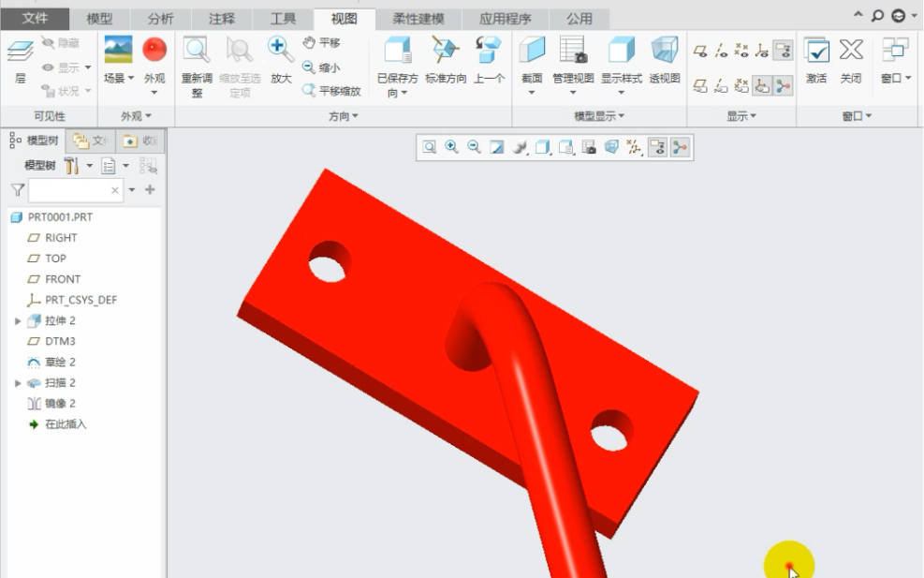Screen dimensions: 924x578
Task: Toggle spin center display in floating toolbar
Action: (x=680, y=147)
